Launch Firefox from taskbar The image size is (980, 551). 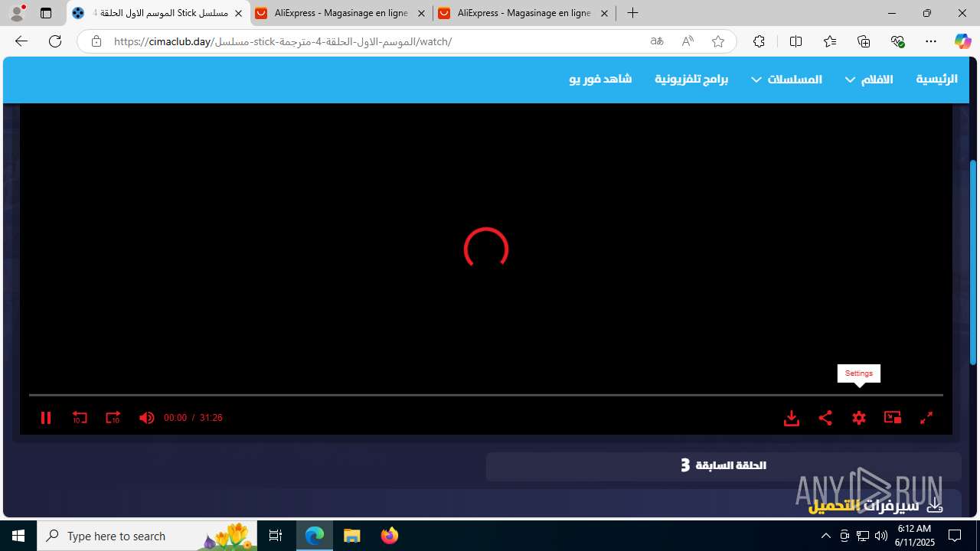[389, 536]
